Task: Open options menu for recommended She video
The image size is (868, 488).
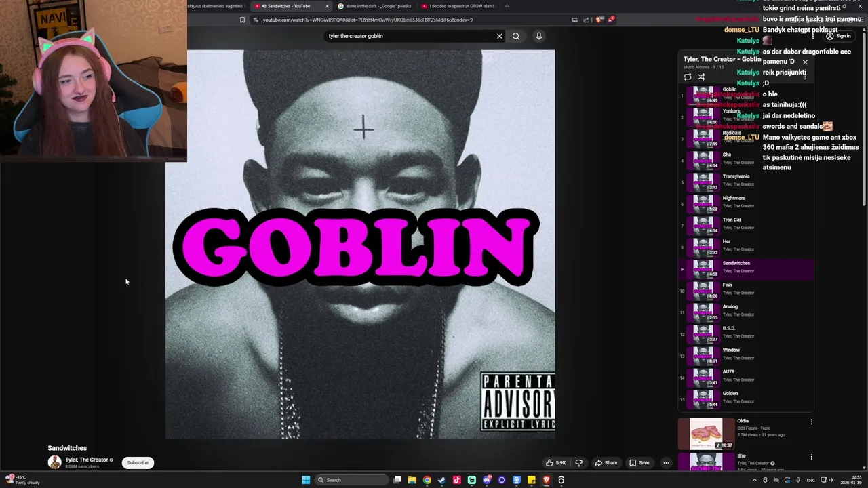Action: [811, 457]
